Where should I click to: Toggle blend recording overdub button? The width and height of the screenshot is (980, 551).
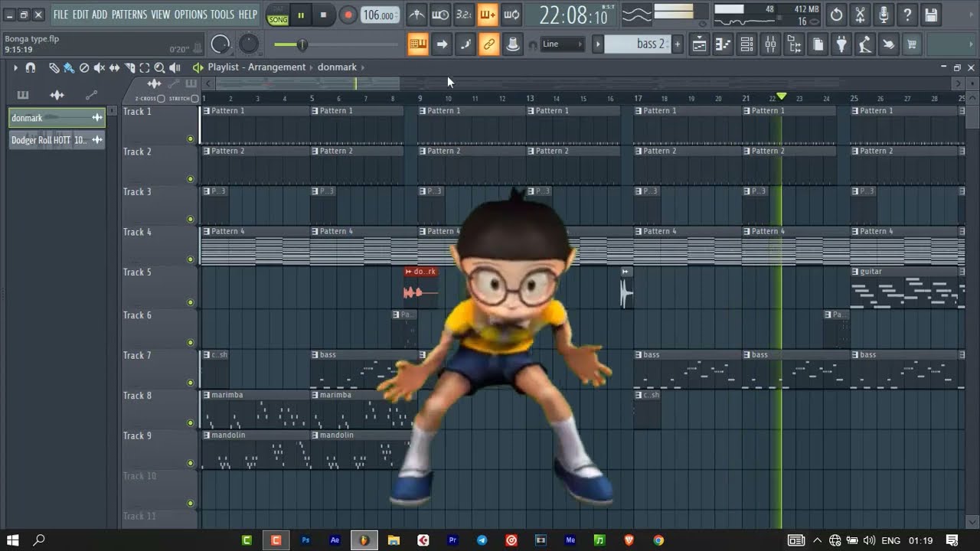[x=488, y=15]
